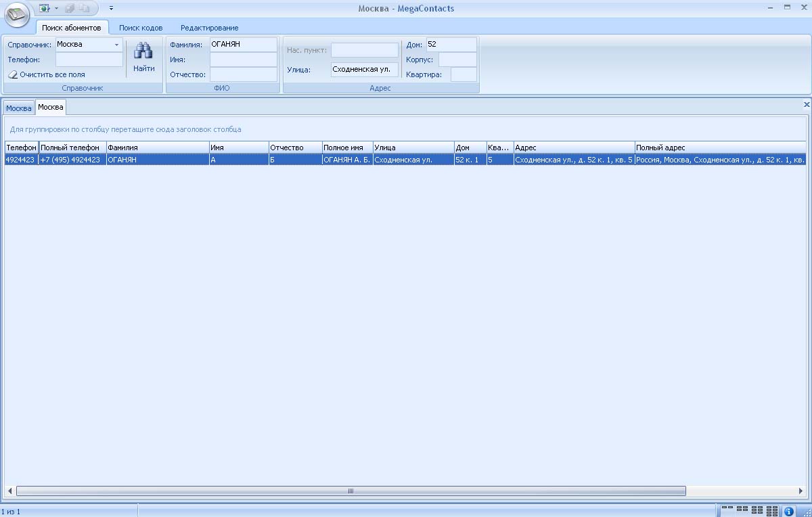The width and height of the screenshot is (812, 517).
Task: Click the globe icon in quick access toolbar
Action: point(44,8)
